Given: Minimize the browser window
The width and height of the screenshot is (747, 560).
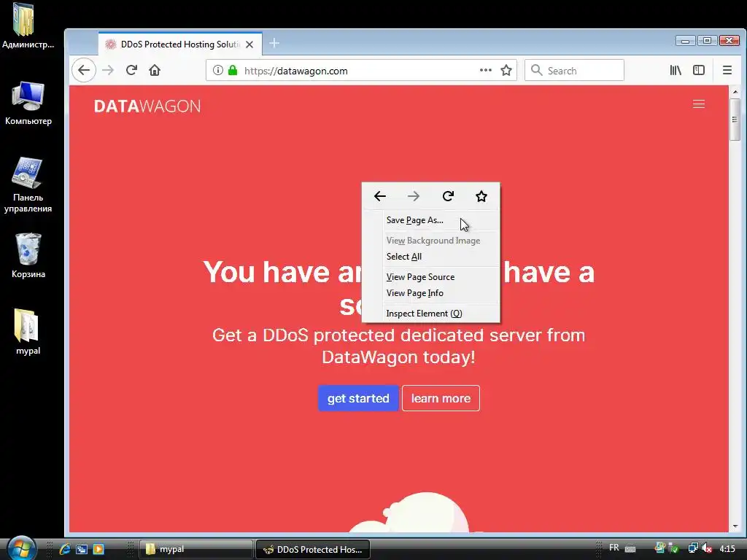Looking at the screenshot, I should (x=685, y=41).
